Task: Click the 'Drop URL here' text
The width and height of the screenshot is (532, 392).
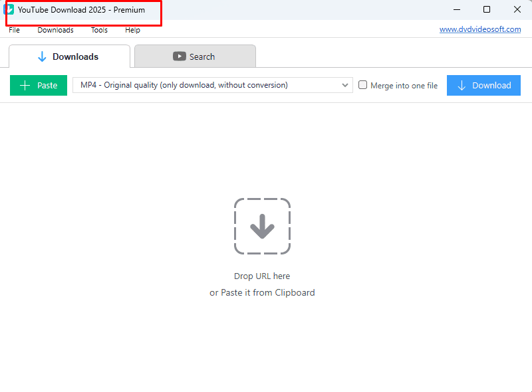Action: click(x=262, y=276)
